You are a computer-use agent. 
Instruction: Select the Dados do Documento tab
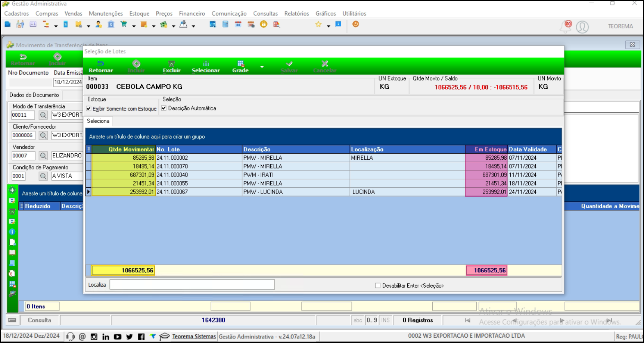coord(34,95)
